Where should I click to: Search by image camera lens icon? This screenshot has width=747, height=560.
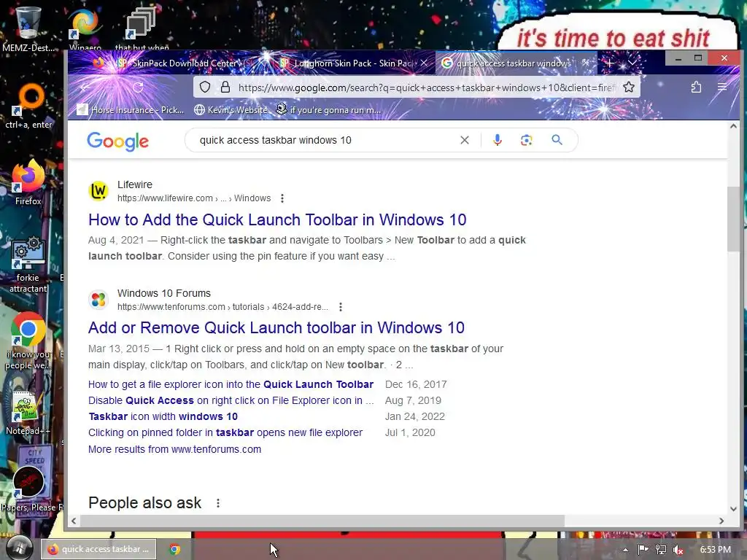pos(527,140)
